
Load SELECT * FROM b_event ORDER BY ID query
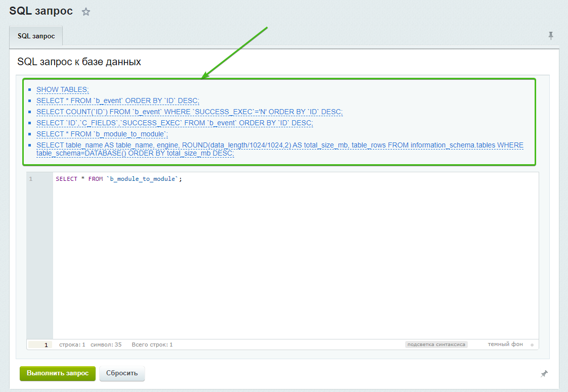point(118,101)
